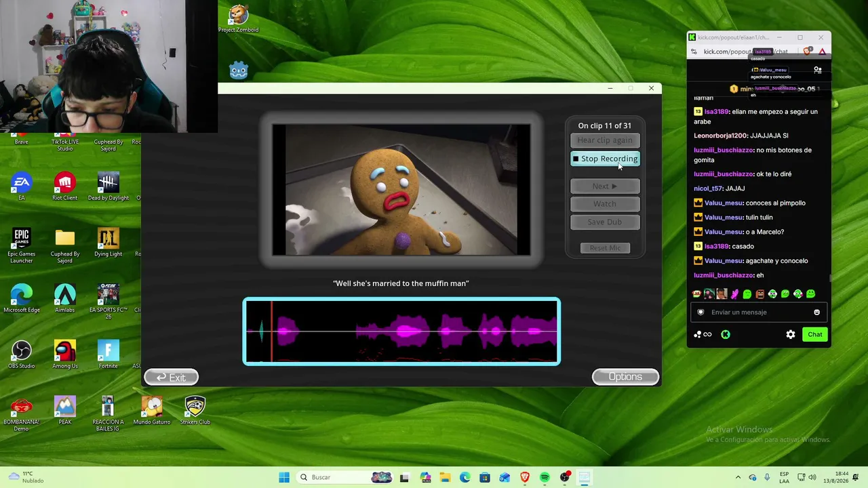Screen dimensions: 868x488
Task: Click the taskbar Buscar search box
Action: coord(347,477)
